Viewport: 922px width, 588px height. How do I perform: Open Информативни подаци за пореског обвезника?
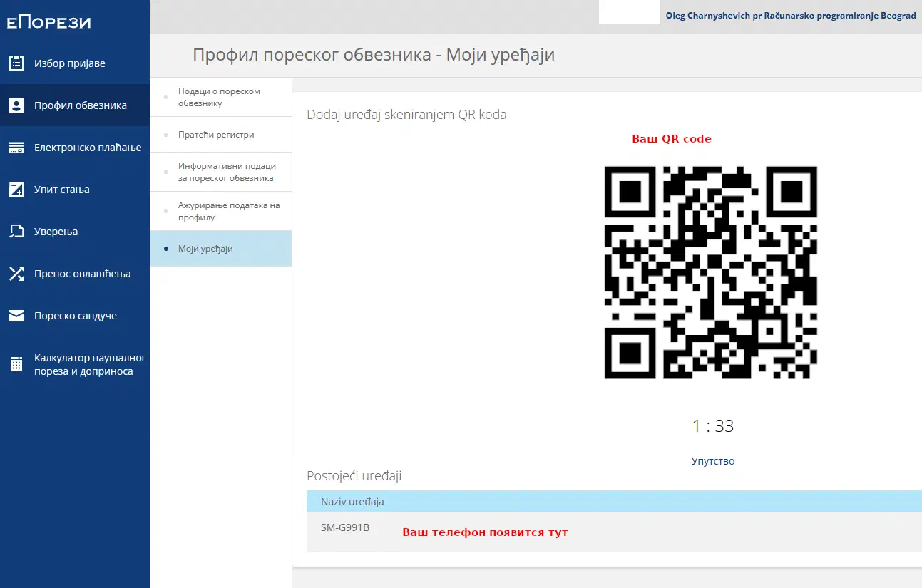point(226,171)
